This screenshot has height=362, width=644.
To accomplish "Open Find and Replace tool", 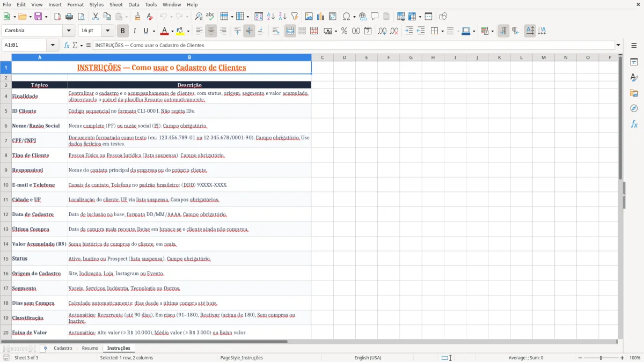I will click(x=199, y=17).
